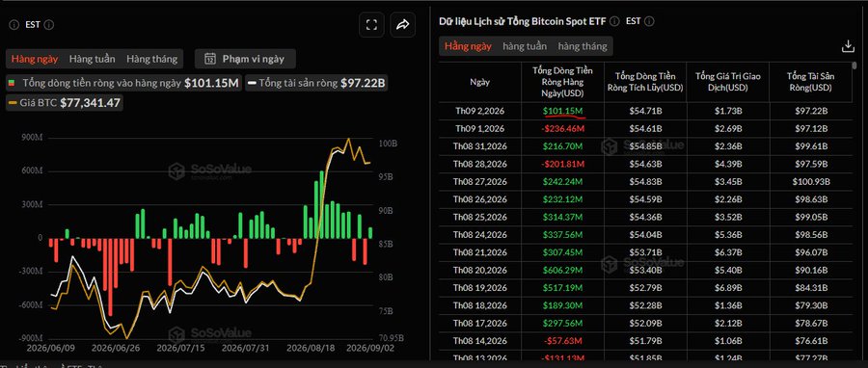Click the chart BTC price value $77,341.47
The width and height of the screenshot is (868, 368).
(x=91, y=102)
